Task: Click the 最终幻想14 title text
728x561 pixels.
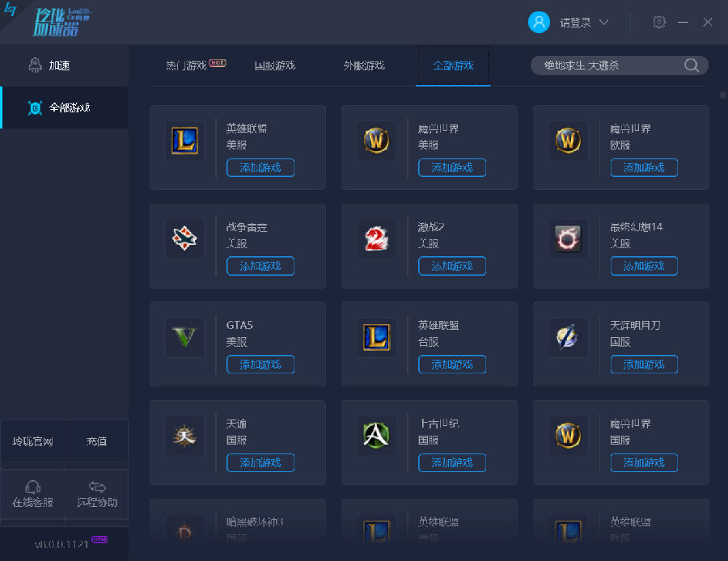Action: coord(637,227)
